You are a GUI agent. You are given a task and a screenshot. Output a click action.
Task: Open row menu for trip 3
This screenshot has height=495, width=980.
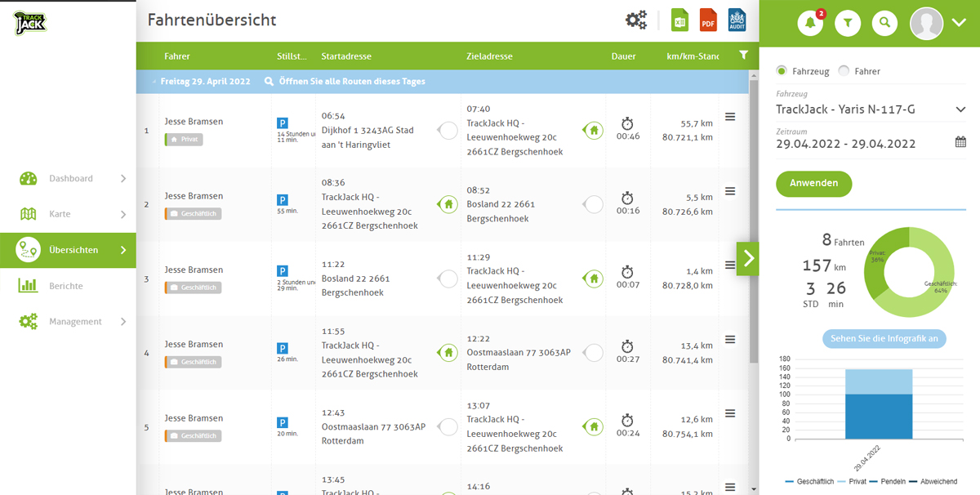point(730,265)
